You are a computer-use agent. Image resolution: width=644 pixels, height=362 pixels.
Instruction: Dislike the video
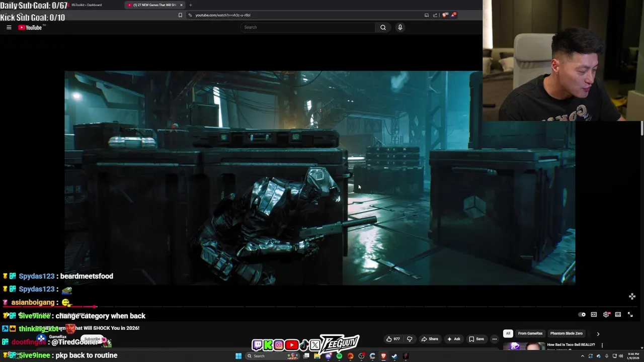(x=409, y=339)
